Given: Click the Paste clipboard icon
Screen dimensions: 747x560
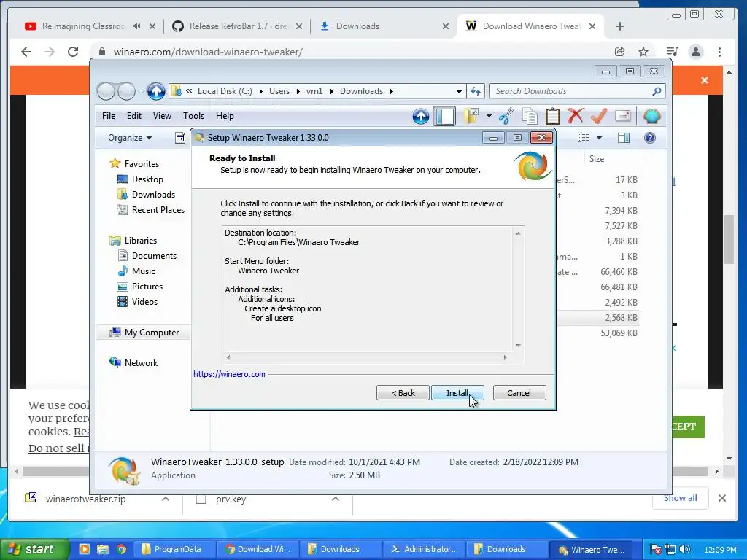Looking at the screenshot, I should tap(553, 116).
